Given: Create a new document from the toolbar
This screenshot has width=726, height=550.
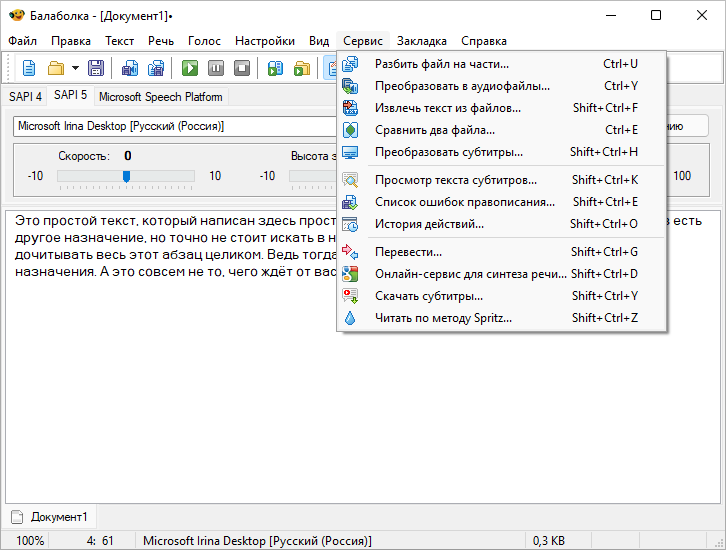Looking at the screenshot, I should 29,68.
